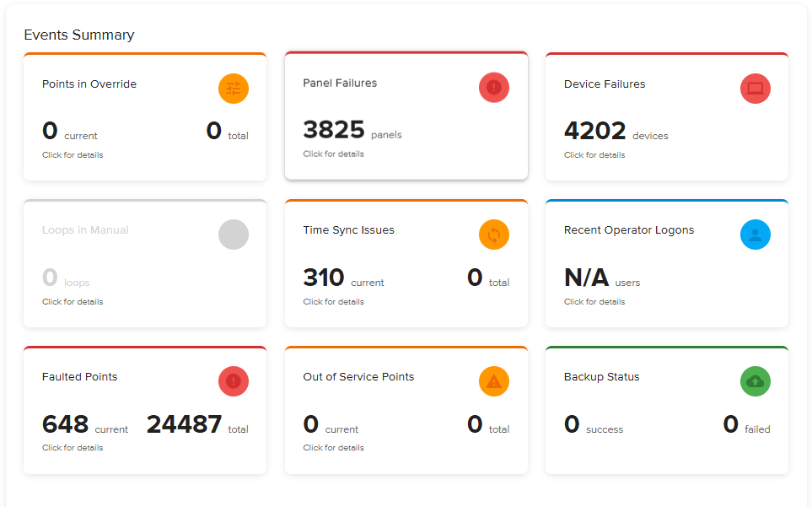Screen dimensions: 812x507
Task: Select the Faulted Points card title
Action: [x=80, y=376]
